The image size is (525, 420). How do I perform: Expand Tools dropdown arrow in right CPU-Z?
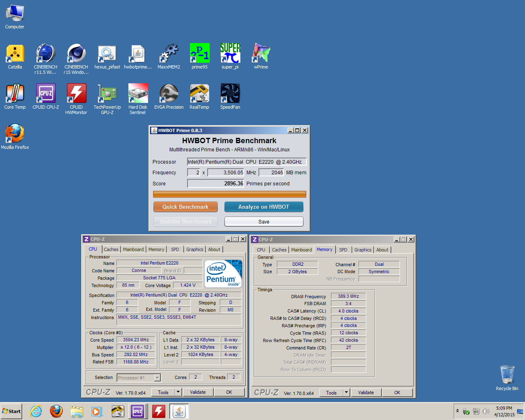(347, 393)
